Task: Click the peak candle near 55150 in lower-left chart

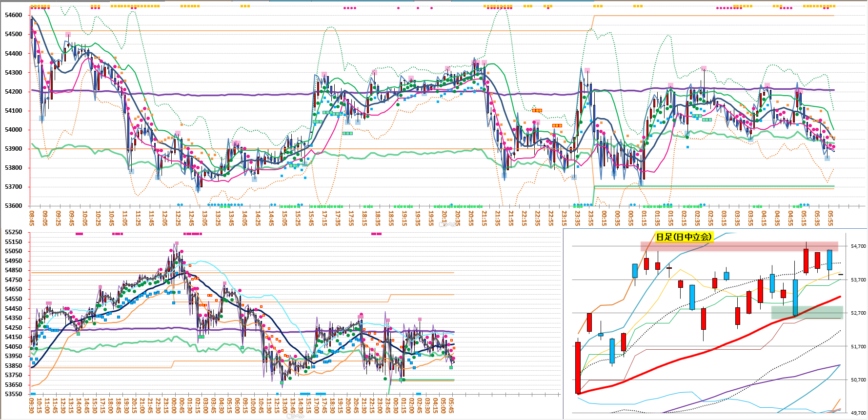Action: point(176,249)
